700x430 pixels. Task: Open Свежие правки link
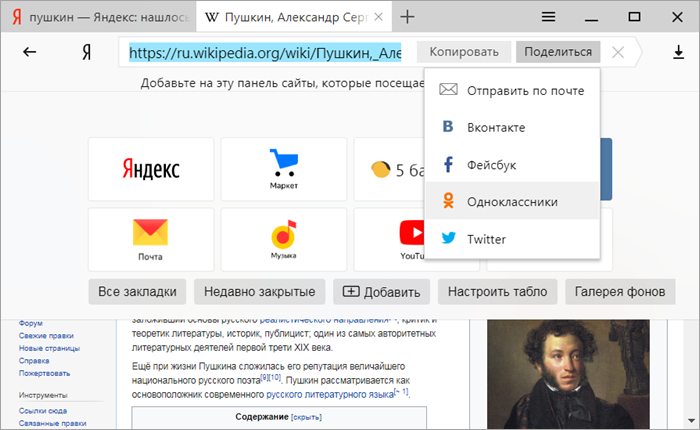[x=46, y=336]
